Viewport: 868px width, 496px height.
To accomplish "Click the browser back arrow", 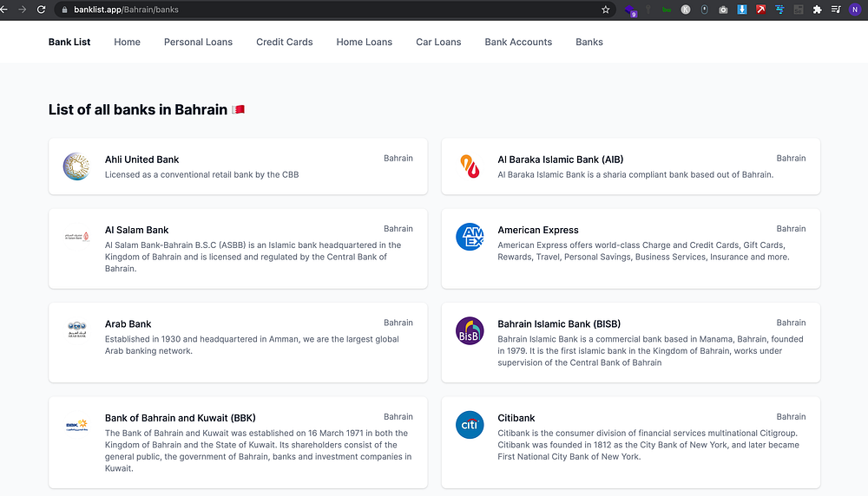I will (x=3, y=10).
